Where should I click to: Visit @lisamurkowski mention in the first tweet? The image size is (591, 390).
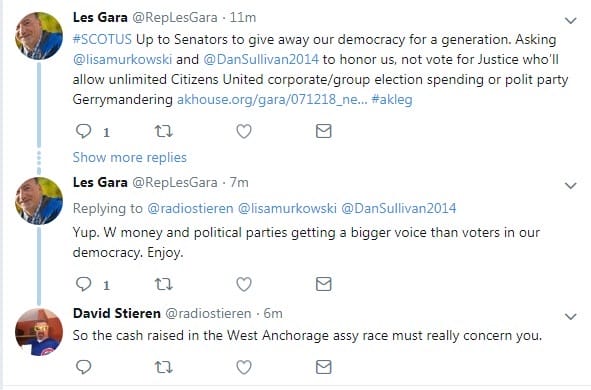pyautogui.click(x=122, y=60)
